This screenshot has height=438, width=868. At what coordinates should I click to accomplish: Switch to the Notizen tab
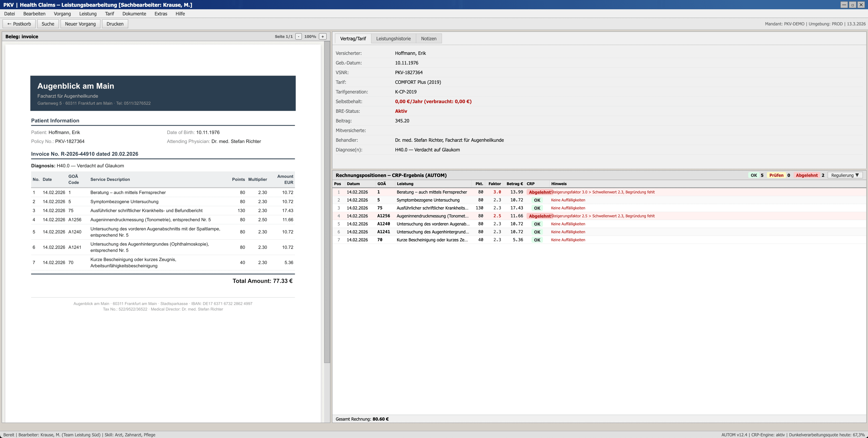pyautogui.click(x=429, y=38)
